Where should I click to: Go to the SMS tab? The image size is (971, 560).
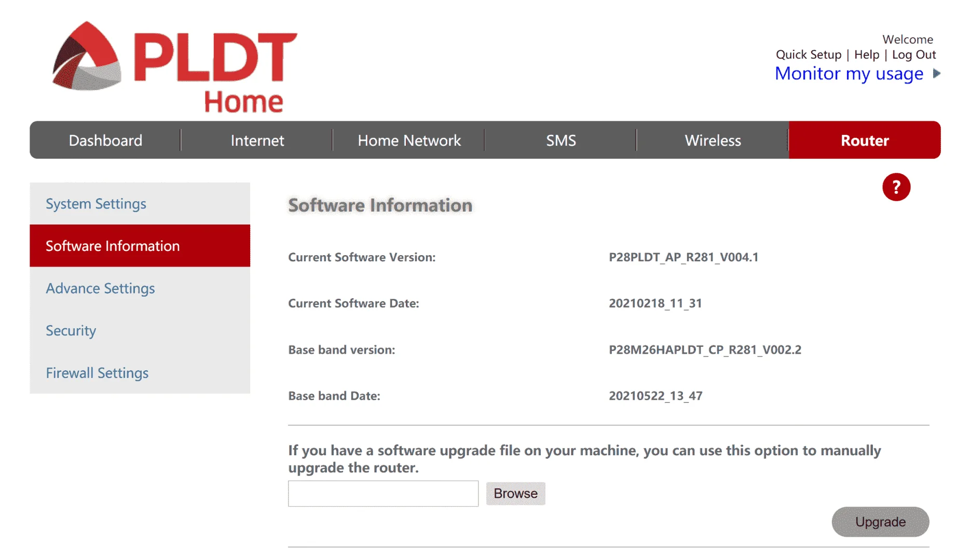coord(560,141)
